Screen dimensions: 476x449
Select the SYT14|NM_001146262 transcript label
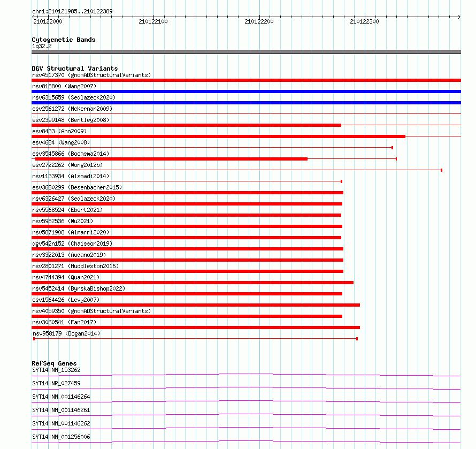[x=61, y=423]
